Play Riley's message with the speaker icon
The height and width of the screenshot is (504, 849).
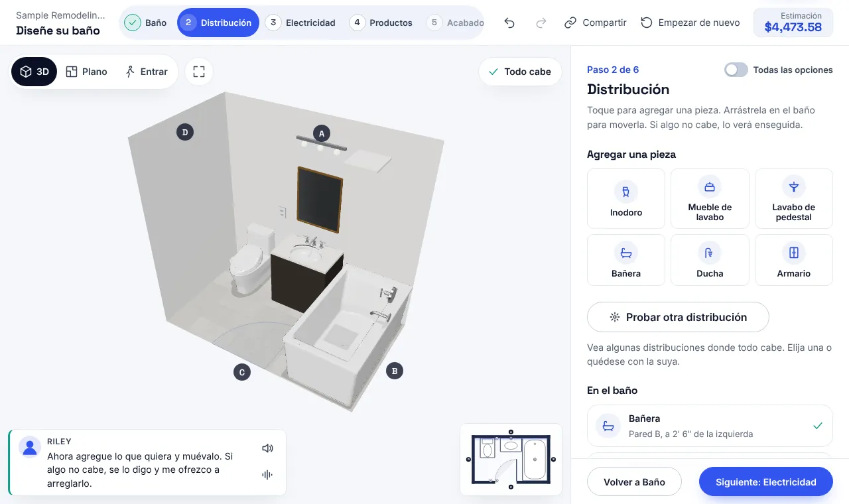click(x=267, y=448)
